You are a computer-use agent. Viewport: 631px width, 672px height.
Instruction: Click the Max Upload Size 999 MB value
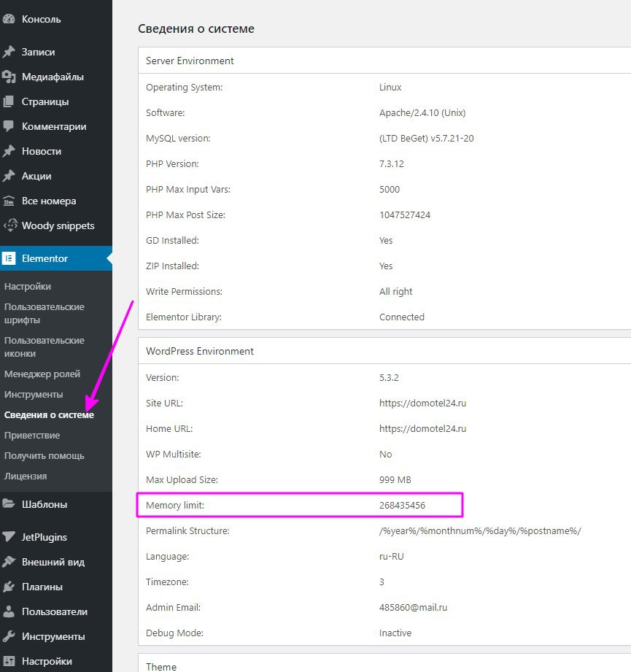point(395,479)
